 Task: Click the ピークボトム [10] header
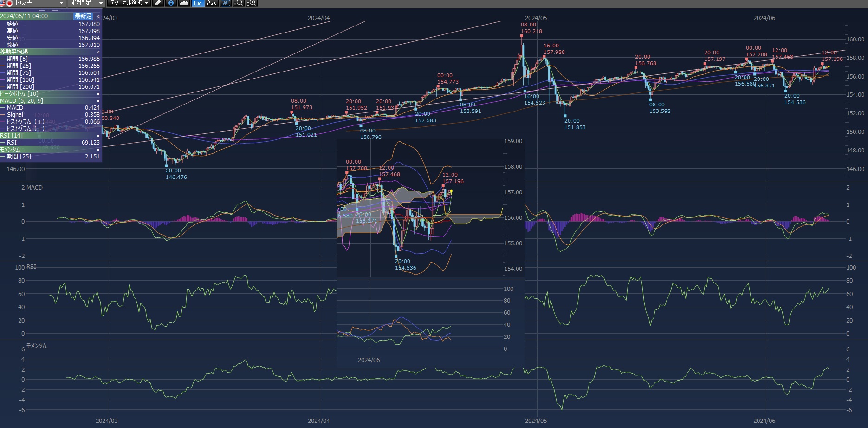pyautogui.click(x=19, y=94)
